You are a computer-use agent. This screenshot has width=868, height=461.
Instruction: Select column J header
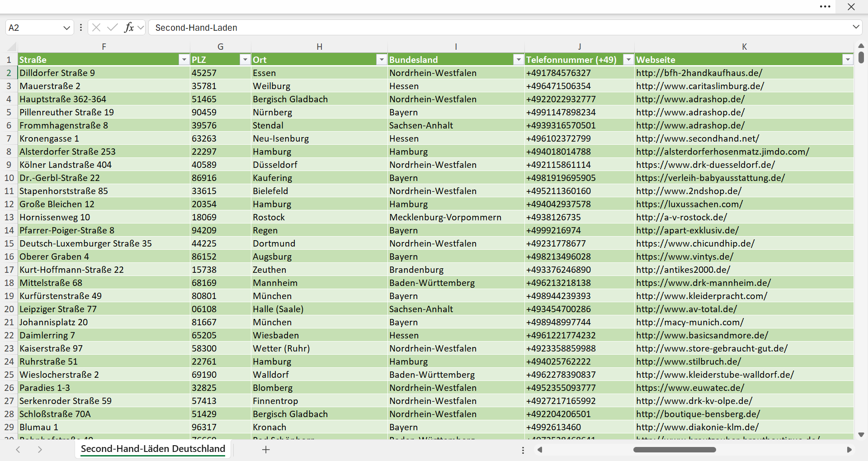pyautogui.click(x=580, y=47)
